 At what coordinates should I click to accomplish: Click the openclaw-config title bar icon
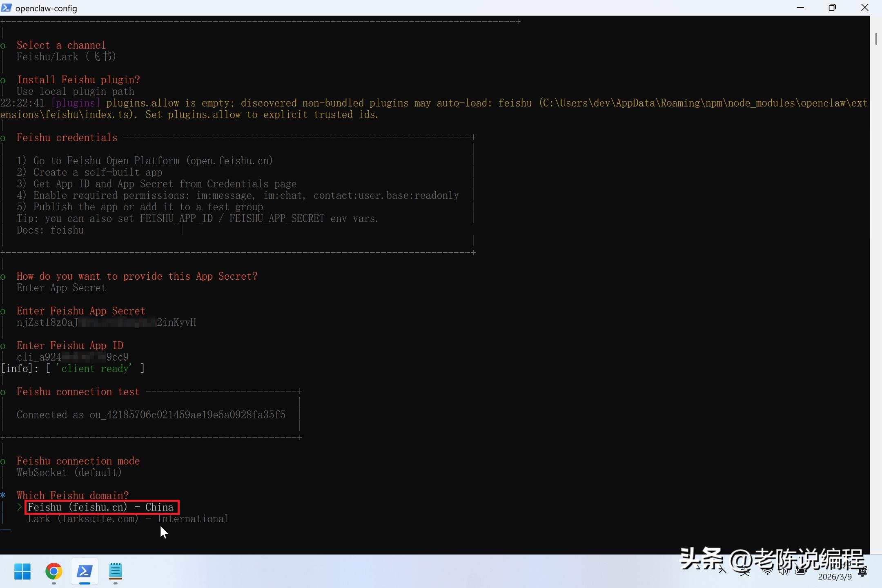click(7, 8)
